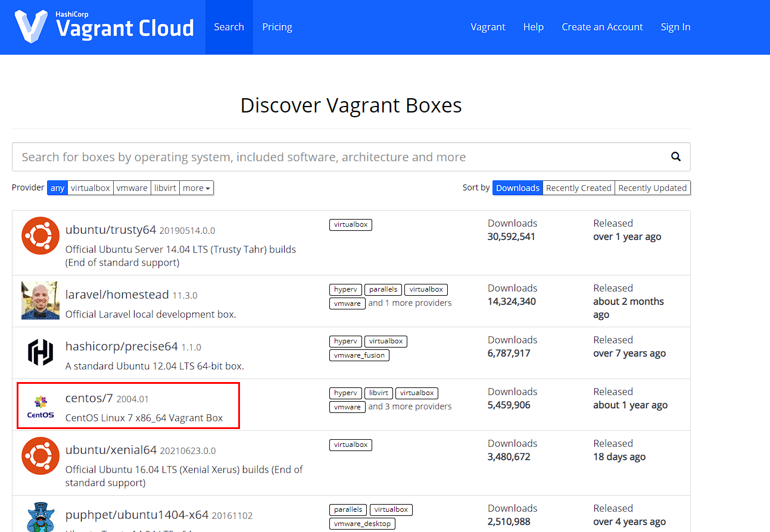Viewport: 770px width, 532px height.
Task: Sort boxes by Recently Updated
Action: pyautogui.click(x=653, y=188)
